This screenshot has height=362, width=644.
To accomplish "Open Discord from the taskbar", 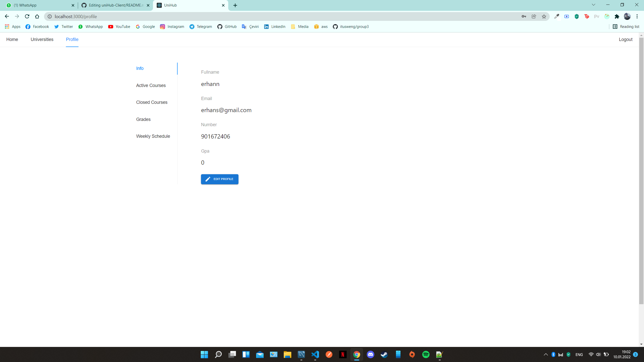I will click(x=370, y=354).
